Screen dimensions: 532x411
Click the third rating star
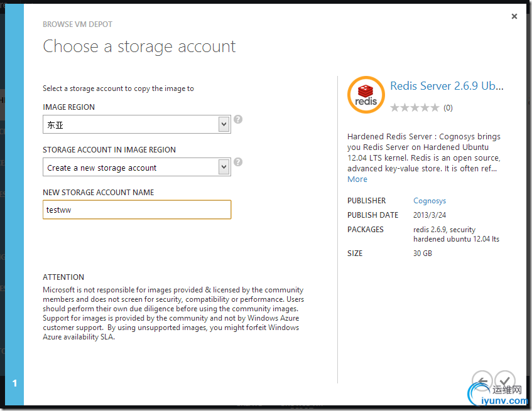point(415,108)
